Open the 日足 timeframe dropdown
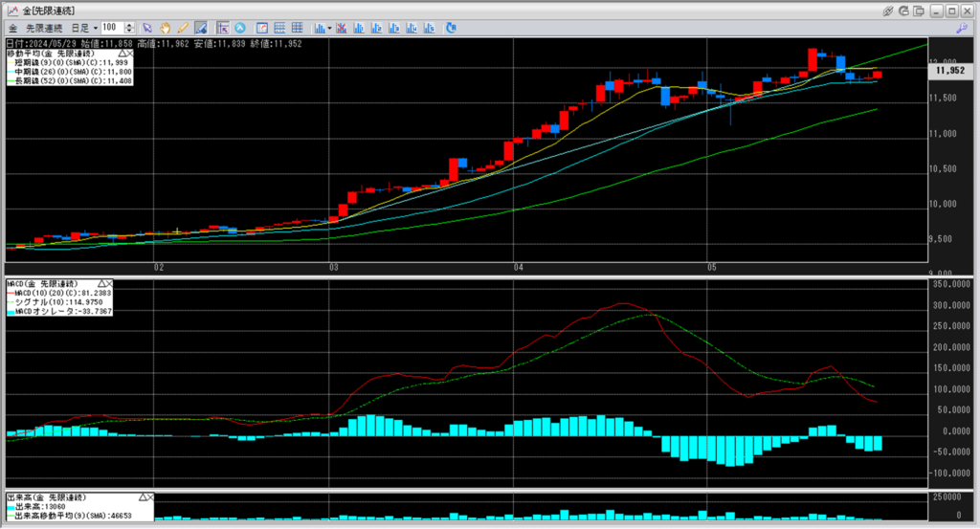This screenshot has height=529, width=980. (84, 28)
